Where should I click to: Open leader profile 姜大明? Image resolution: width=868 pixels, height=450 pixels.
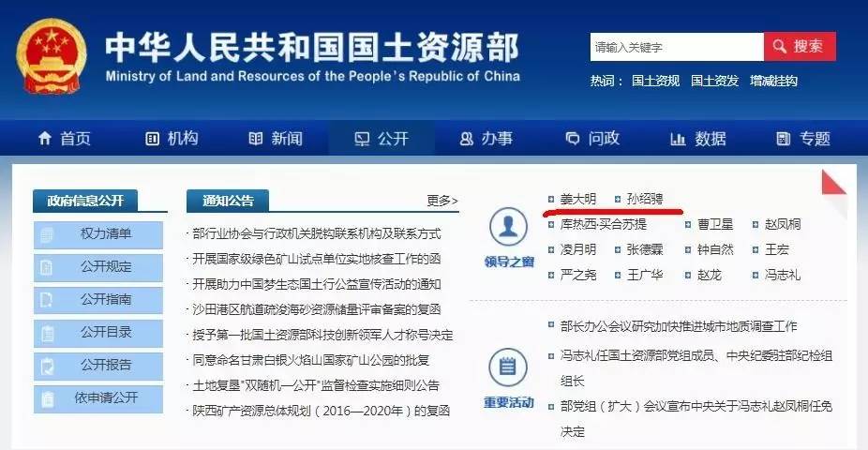pos(578,200)
